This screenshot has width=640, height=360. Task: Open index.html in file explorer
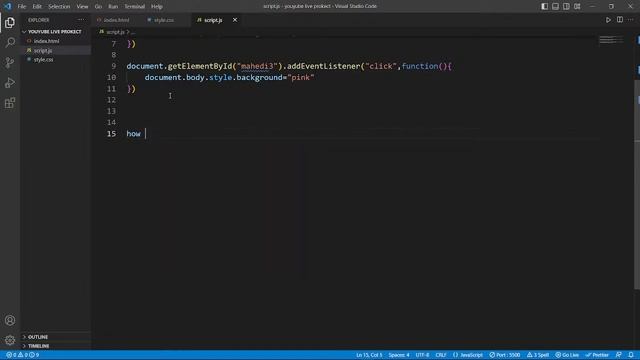tap(47, 41)
